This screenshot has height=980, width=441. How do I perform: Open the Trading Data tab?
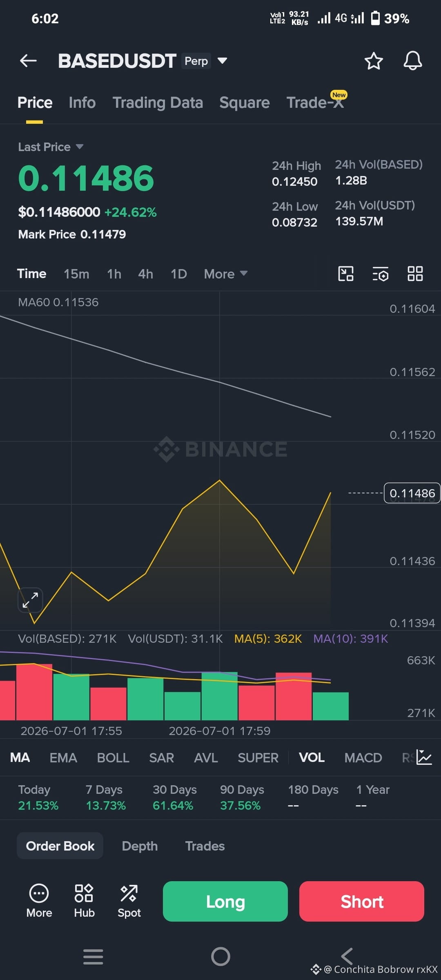[158, 102]
